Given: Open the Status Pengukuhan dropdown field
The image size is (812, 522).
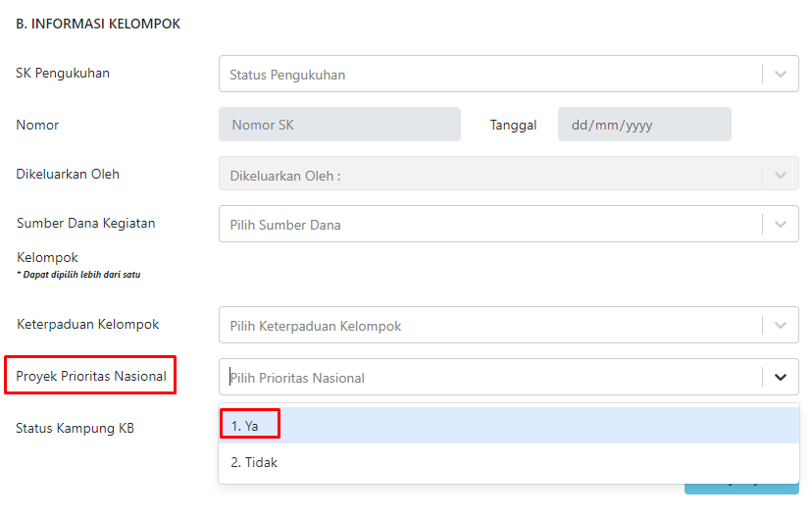Looking at the screenshot, I should [x=509, y=75].
